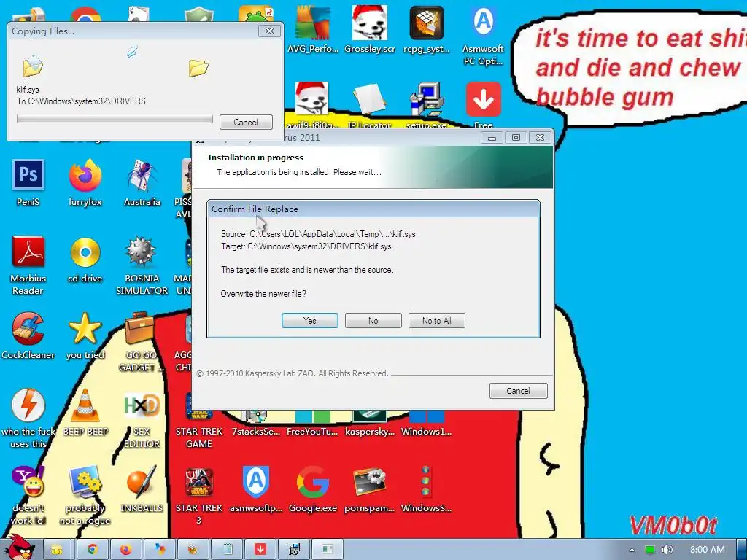Click the Chrome taskbar button

click(91, 550)
